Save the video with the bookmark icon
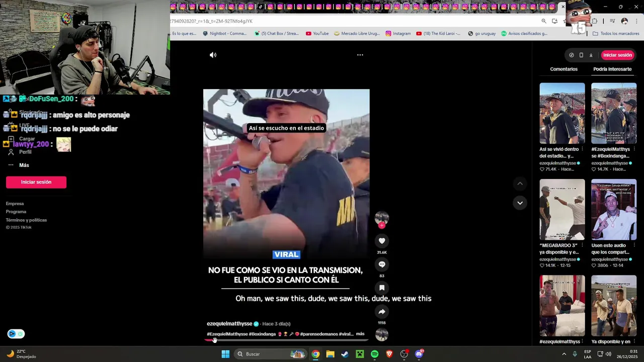 click(x=382, y=288)
